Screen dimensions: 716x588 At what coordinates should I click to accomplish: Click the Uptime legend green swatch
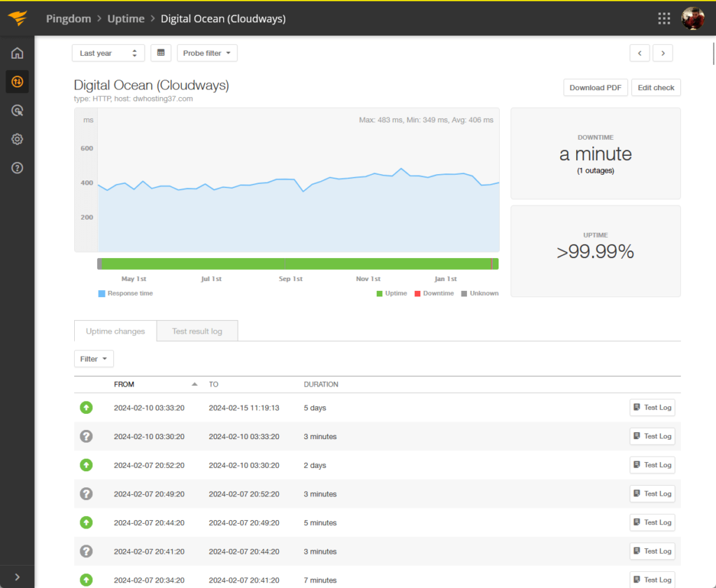click(380, 294)
